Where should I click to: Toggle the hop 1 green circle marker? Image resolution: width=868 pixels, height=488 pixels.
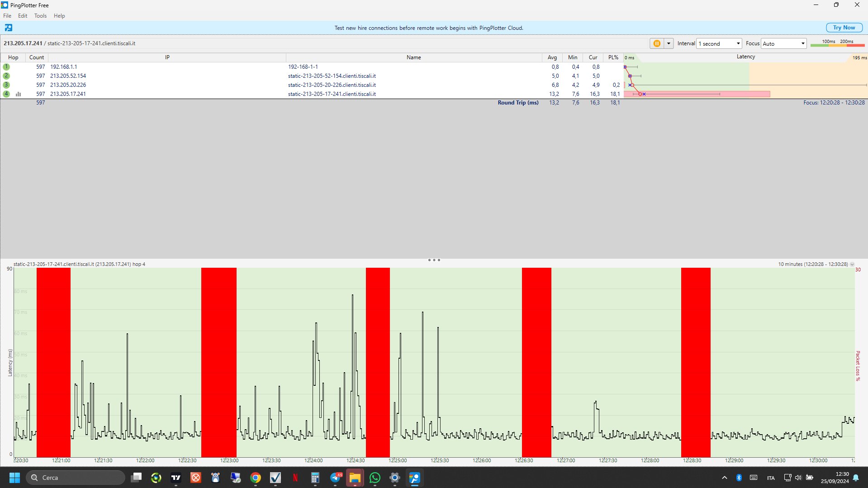click(6, 67)
